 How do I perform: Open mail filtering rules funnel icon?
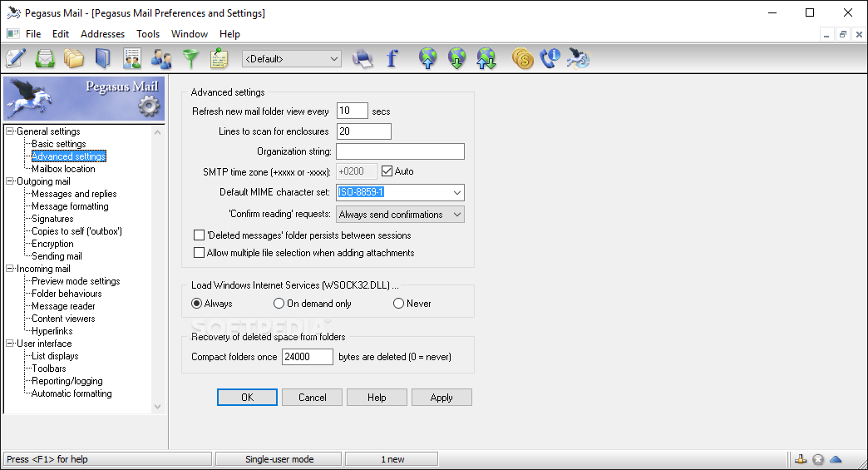coord(190,58)
